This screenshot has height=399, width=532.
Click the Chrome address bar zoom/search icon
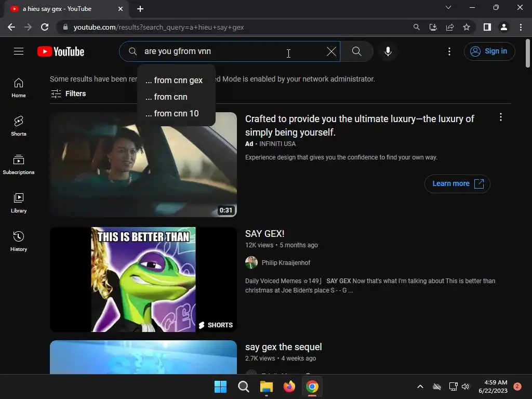pos(416,27)
